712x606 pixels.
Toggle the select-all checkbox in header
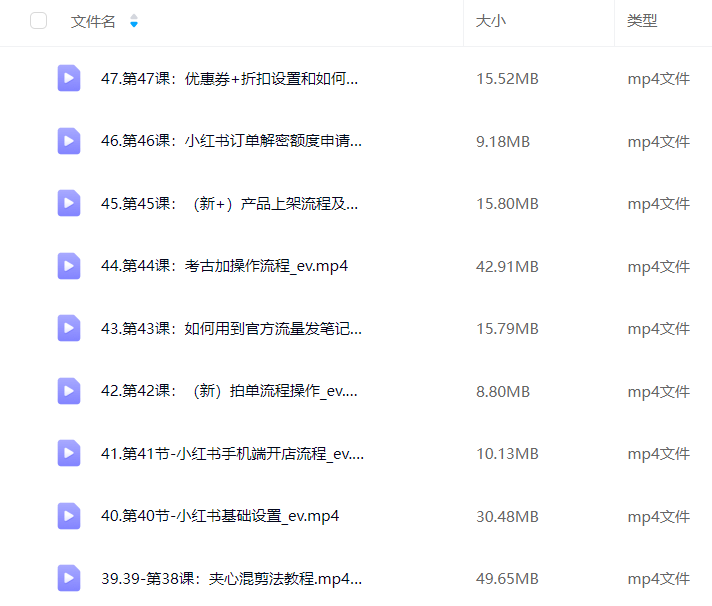pos(39,21)
